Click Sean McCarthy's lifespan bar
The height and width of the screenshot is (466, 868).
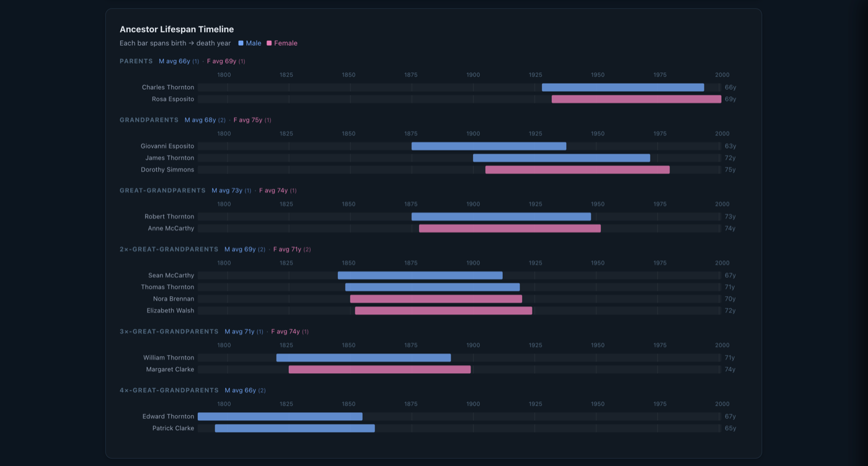(x=420, y=276)
